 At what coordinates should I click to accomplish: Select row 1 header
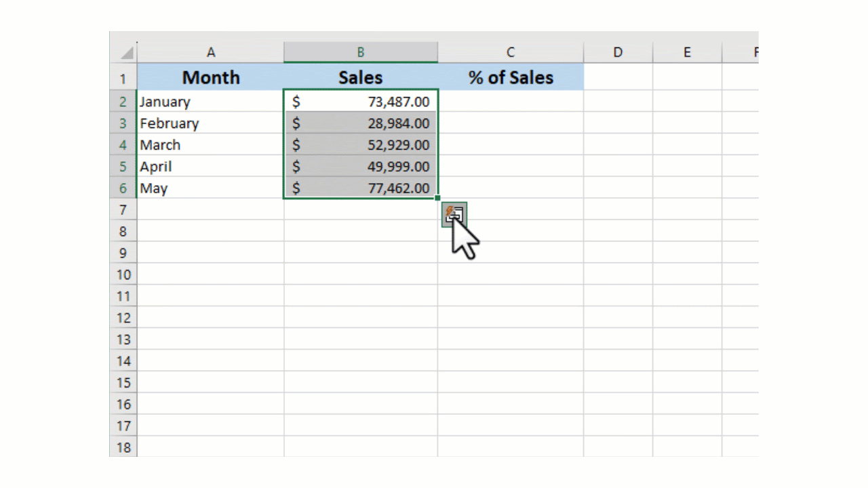[123, 77]
